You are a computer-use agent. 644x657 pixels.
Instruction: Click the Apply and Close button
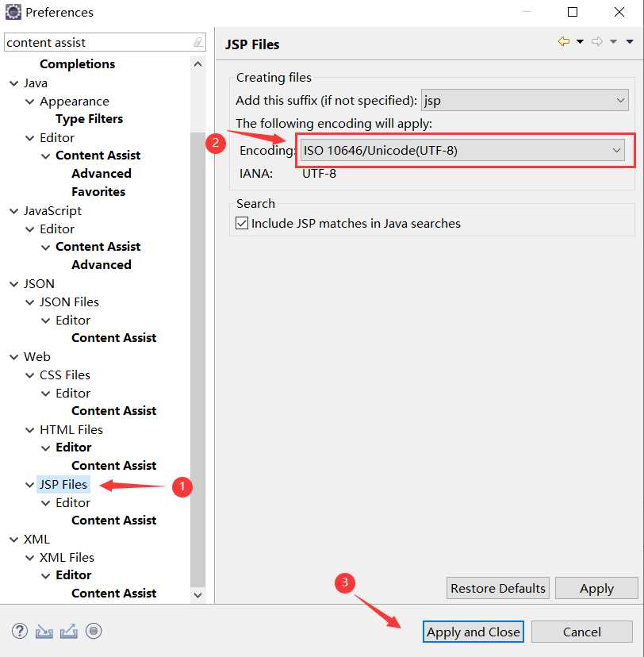pyautogui.click(x=473, y=632)
